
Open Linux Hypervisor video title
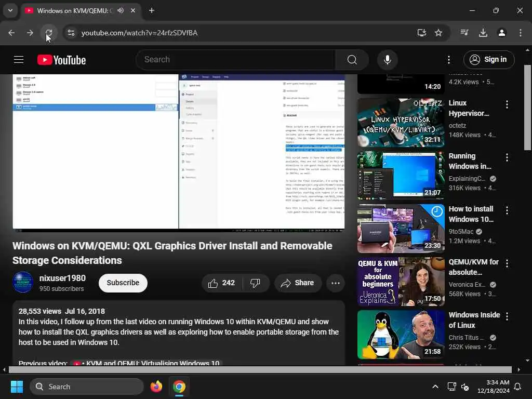pos(469,108)
